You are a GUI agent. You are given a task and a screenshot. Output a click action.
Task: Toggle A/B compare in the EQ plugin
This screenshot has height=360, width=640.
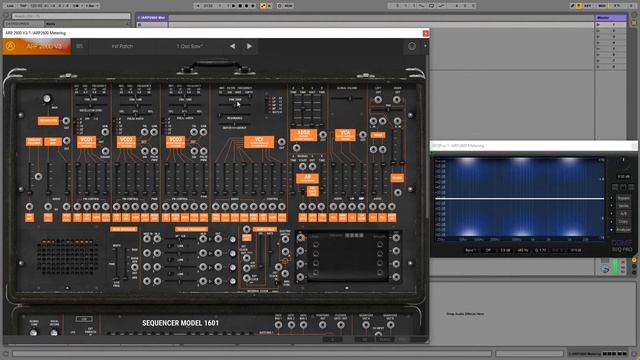click(623, 213)
